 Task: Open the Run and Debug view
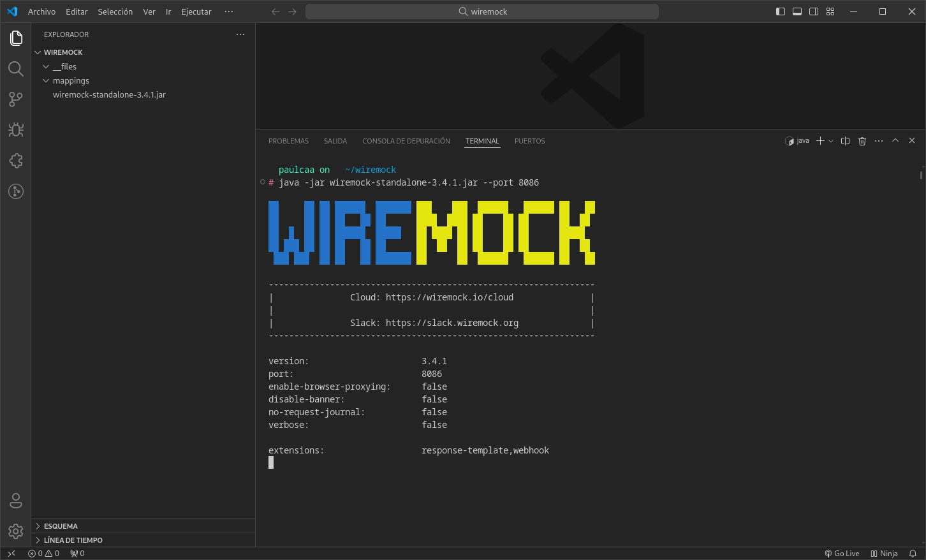coord(16,130)
